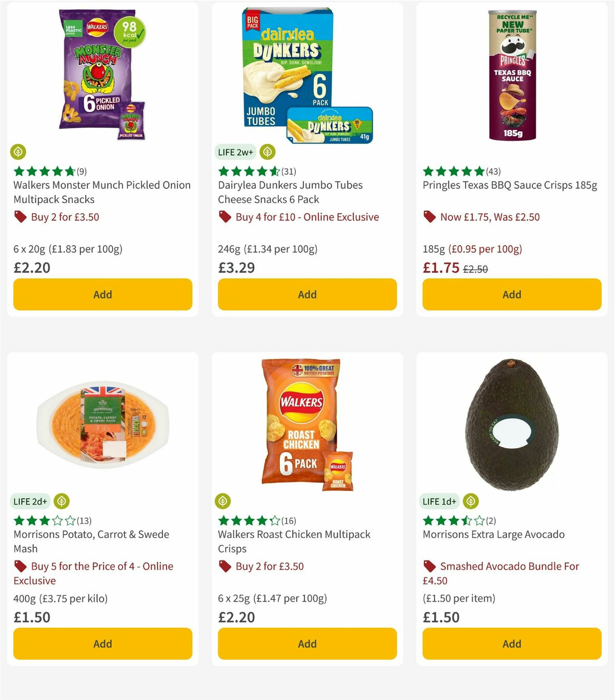Click the offer tag icon under Monster Munch price
The image size is (615, 700).
tap(20, 217)
